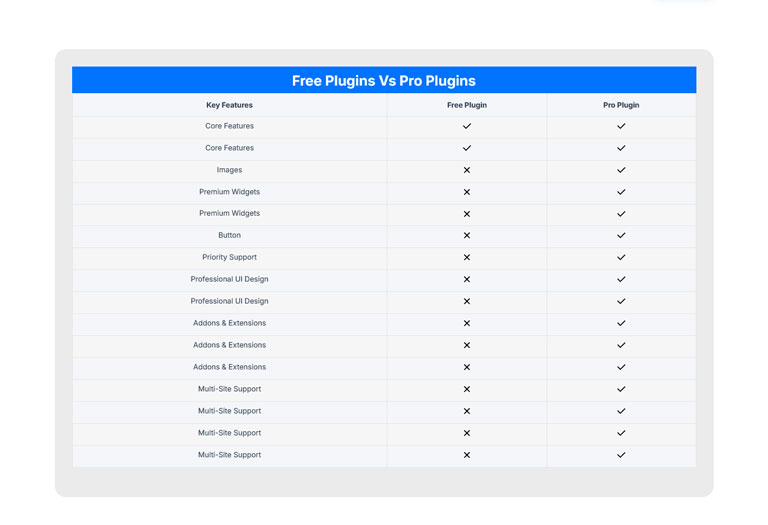Click Free Plugin cross in second Professional UI Design row
The width and height of the screenshot is (768, 525).
click(x=467, y=301)
